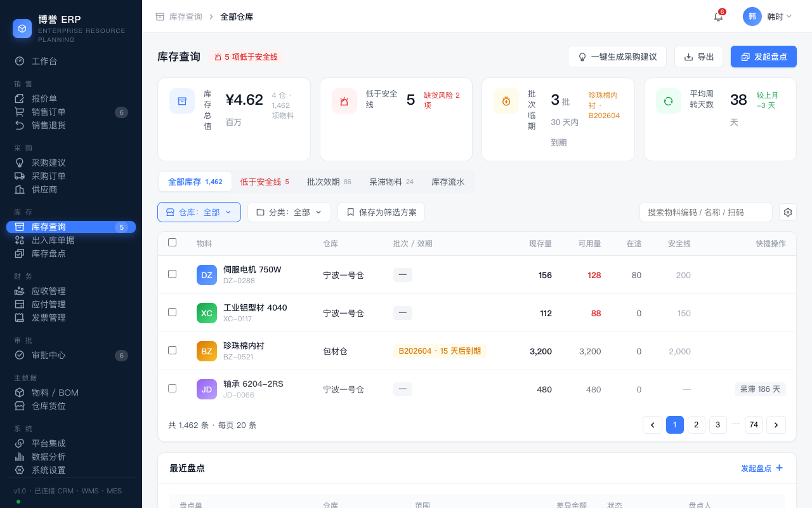Image resolution: width=812 pixels, height=508 pixels.
Task: Open 应收管理 sidebar item
Action: (x=71, y=291)
